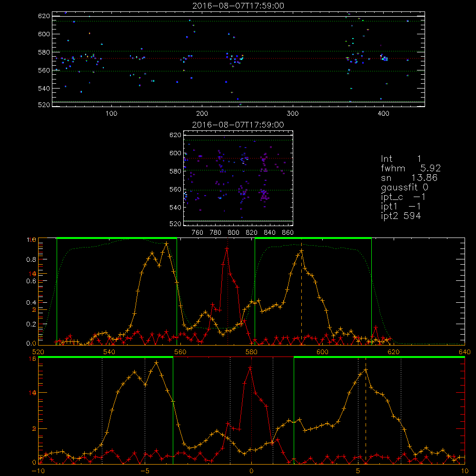Screen dimensions: 476x476
Task: Click the timestamp title above the wide top image
Action: [238, 6]
